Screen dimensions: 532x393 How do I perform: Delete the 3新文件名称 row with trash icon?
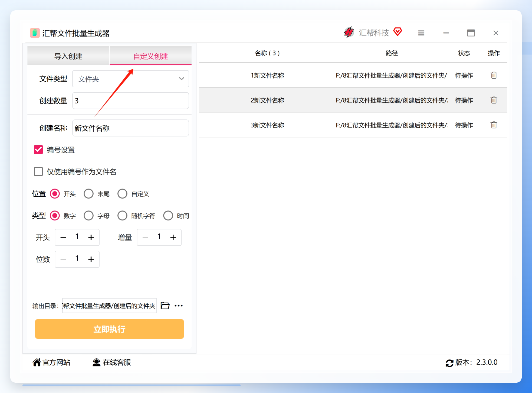click(x=494, y=125)
